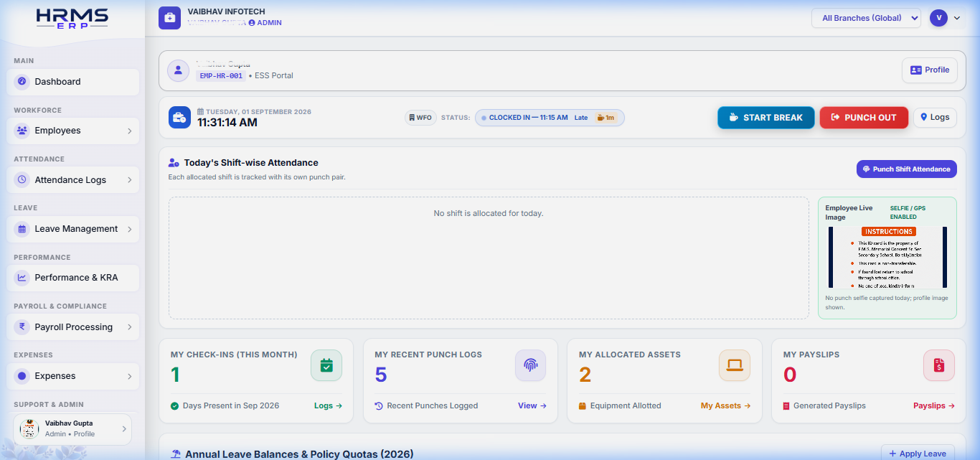Click the EMP-HR-001 employee code badge

tap(221, 75)
